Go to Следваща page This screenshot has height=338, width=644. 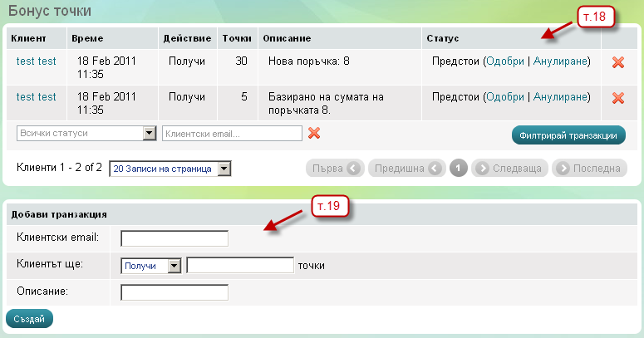[x=509, y=169]
